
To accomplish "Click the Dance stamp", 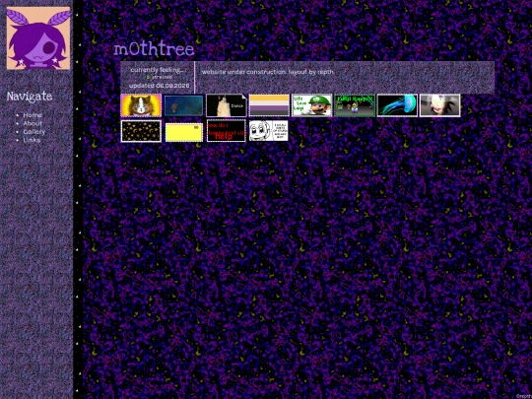I will [x=227, y=105].
